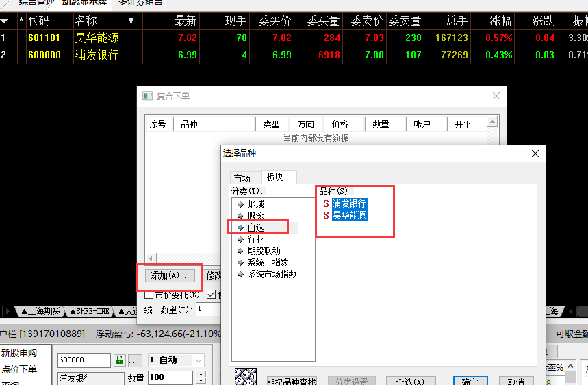Switch to the 市场 tab
Image resolution: width=588 pixels, height=385 pixels.
point(242,178)
